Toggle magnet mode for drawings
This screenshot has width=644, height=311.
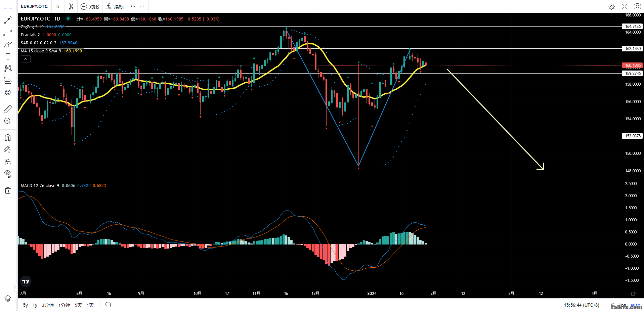8,138
